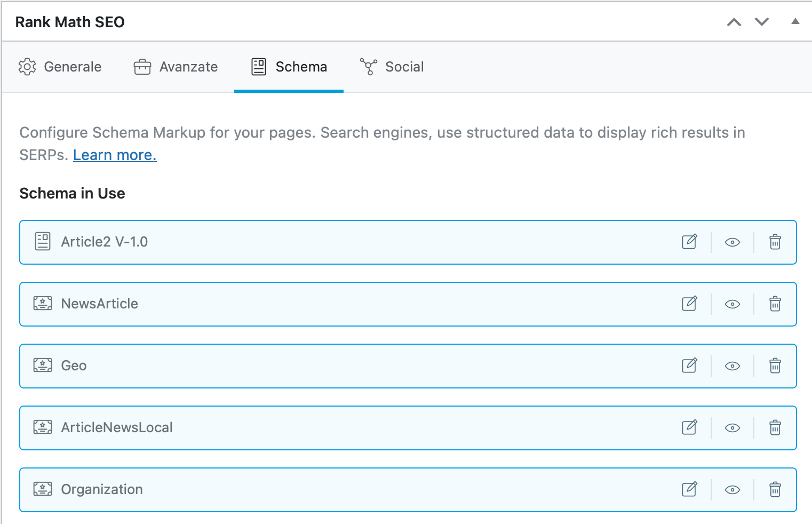Preview the ArticleNewsLocal schema
This screenshot has height=524, width=812.
click(x=733, y=428)
